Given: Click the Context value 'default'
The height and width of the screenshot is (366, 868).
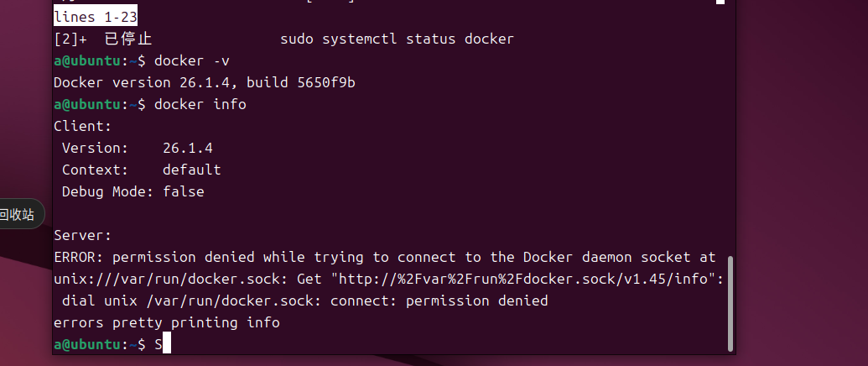Looking at the screenshot, I should (192, 170).
